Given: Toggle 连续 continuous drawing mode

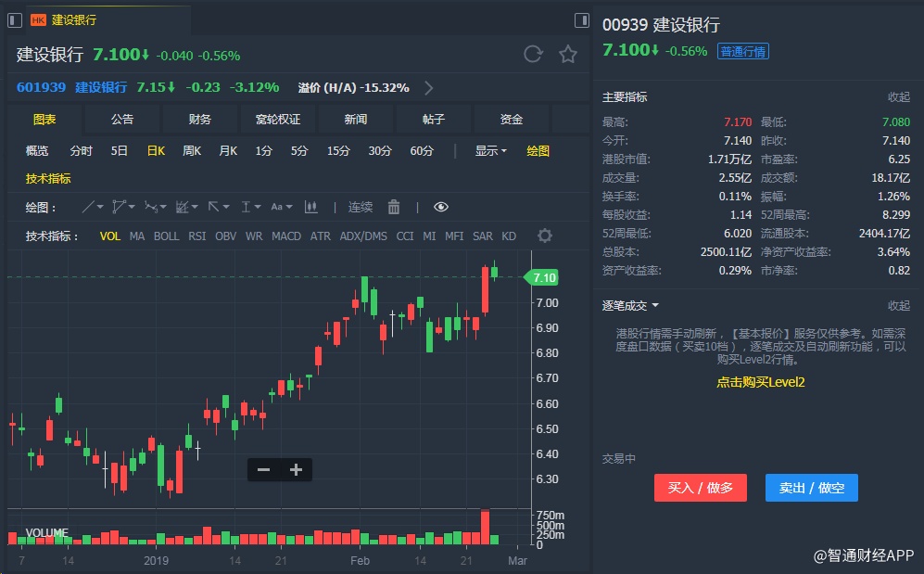Looking at the screenshot, I should point(361,207).
